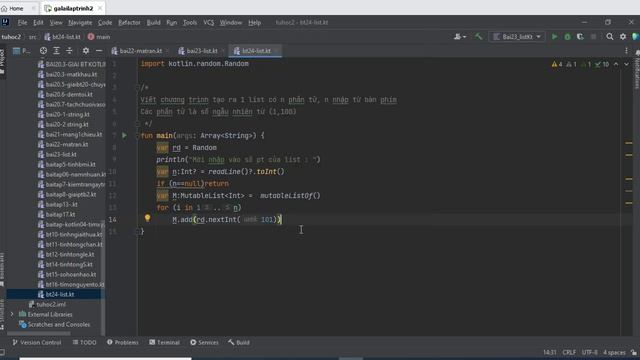
Task: Close the bai22-matran.kt editor tab
Action: click(x=167, y=51)
